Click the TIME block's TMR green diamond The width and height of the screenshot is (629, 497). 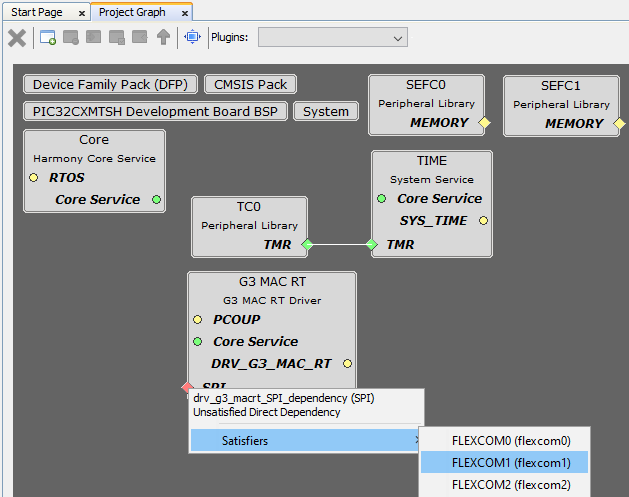click(371, 244)
